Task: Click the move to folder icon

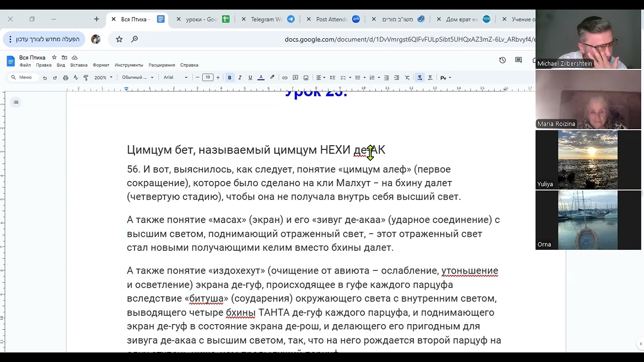Action: point(64,57)
